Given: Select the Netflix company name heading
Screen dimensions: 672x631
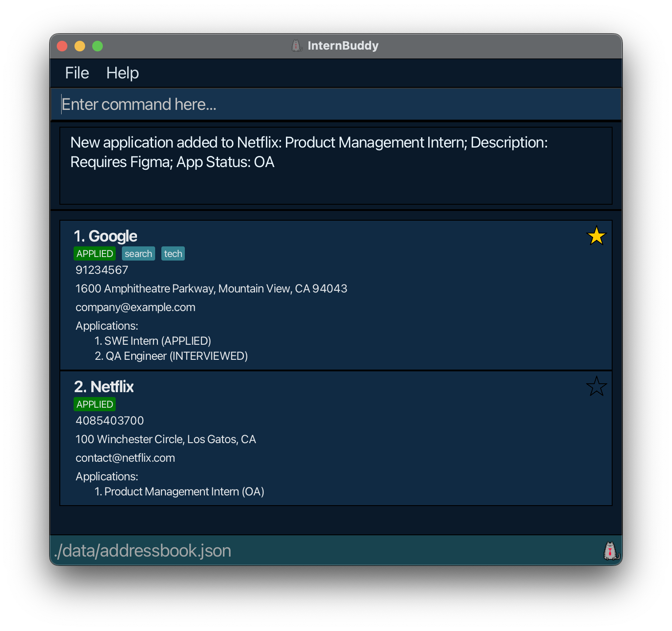Looking at the screenshot, I should click(104, 387).
